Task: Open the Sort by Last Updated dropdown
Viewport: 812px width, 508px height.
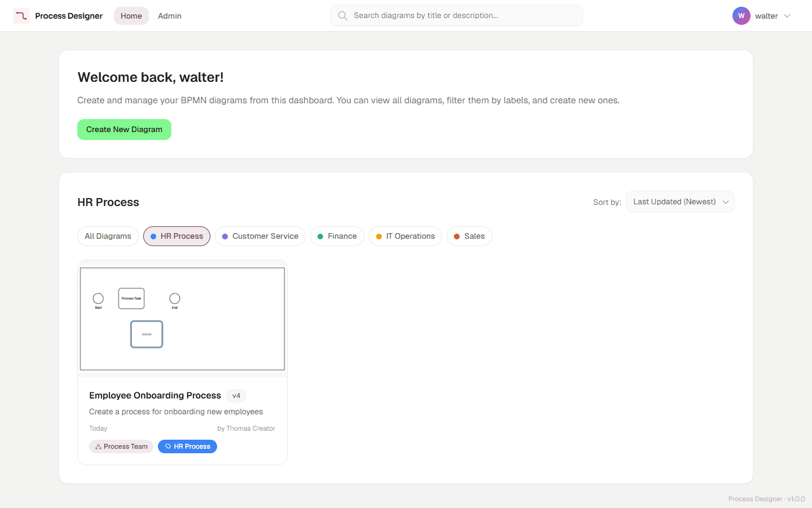Action: click(x=680, y=202)
